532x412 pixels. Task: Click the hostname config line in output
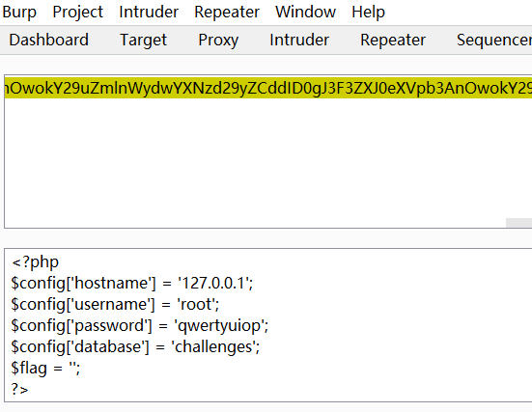(x=132, y=283)
